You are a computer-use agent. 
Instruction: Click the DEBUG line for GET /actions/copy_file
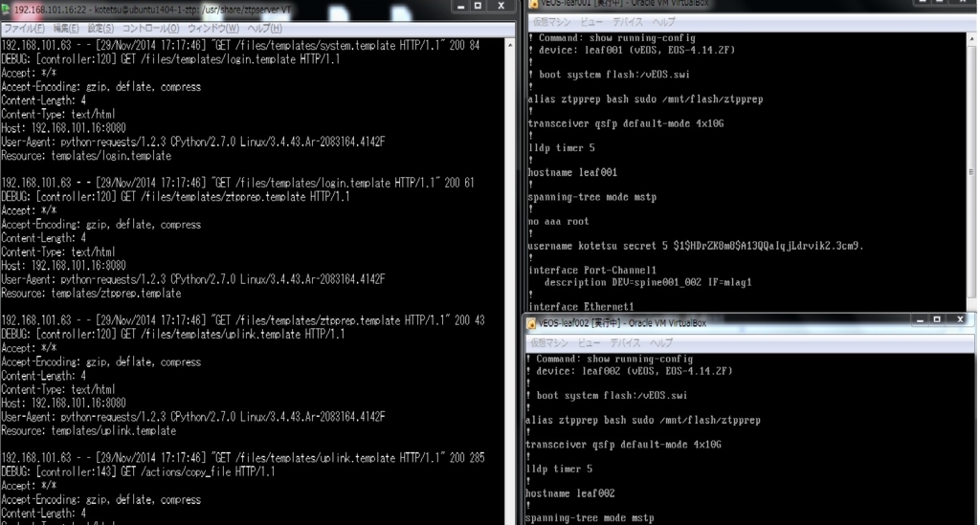(x=138, y=471)
